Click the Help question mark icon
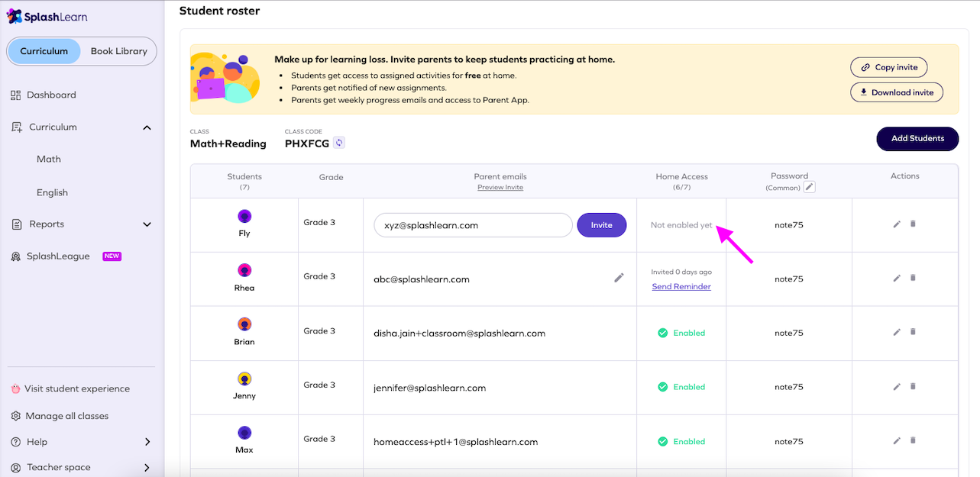Image resolution: width=980 pixels, height=477 pixels. [x=15, y=442]
